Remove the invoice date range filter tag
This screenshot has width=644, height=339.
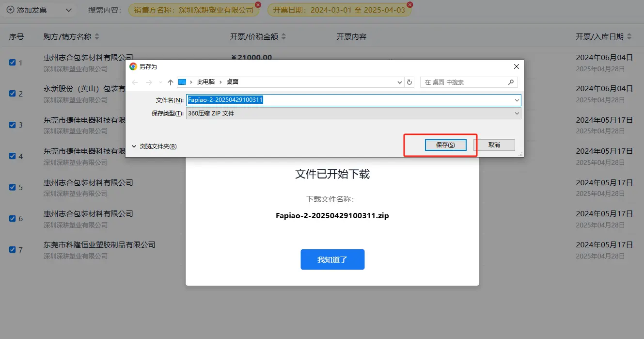pos(410,5)
